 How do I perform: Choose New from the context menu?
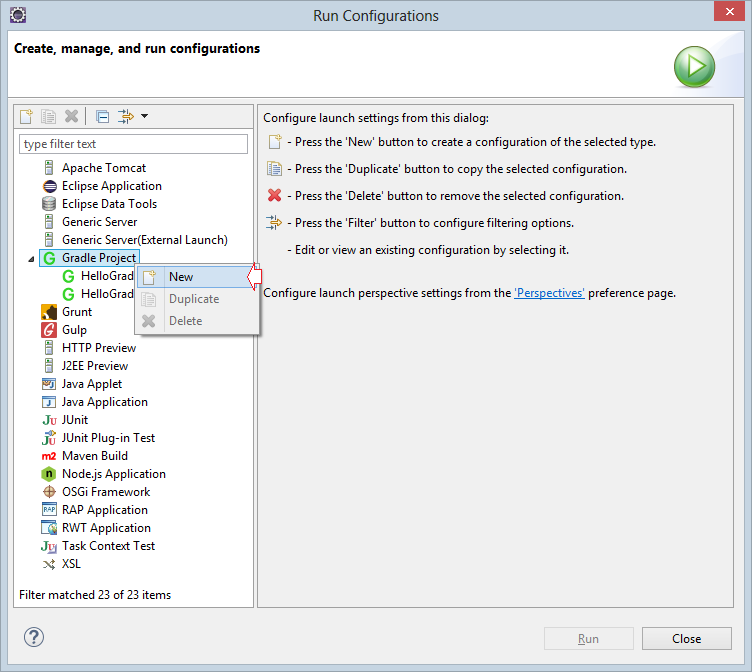point(196,277)
